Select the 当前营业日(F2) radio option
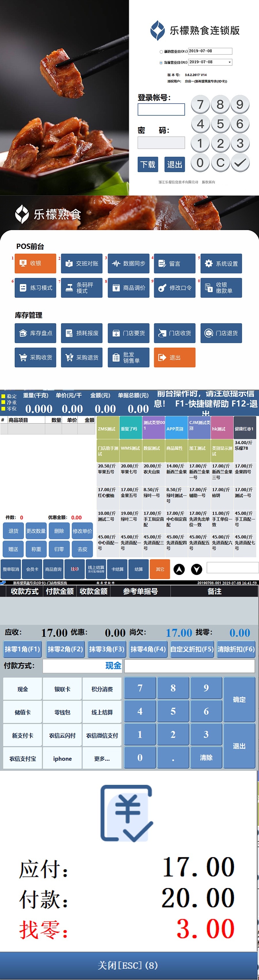Screen dimensions: 259x980 coord(161,63)
